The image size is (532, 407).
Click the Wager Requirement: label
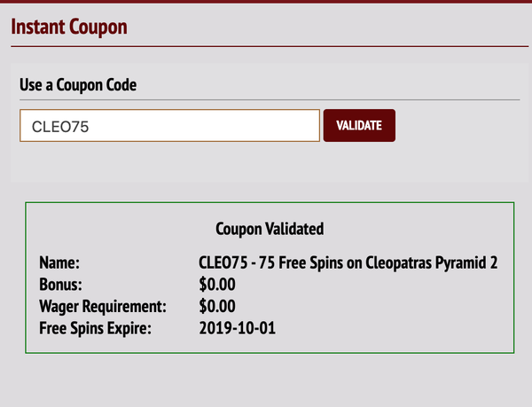[x=103, y=307]
